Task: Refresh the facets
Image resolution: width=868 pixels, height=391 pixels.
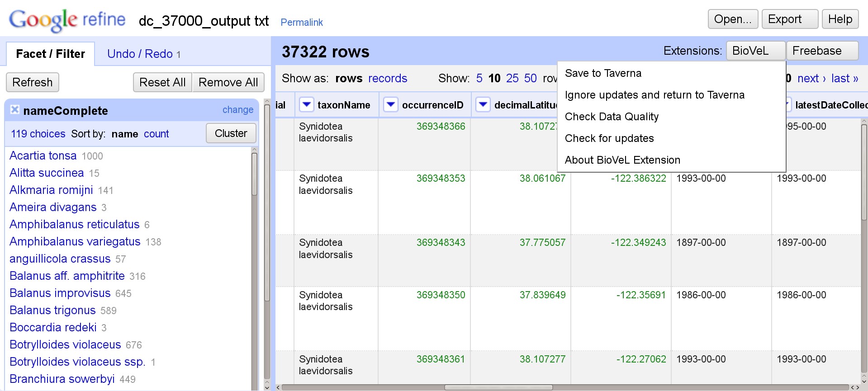Action: tap(33, 82)
